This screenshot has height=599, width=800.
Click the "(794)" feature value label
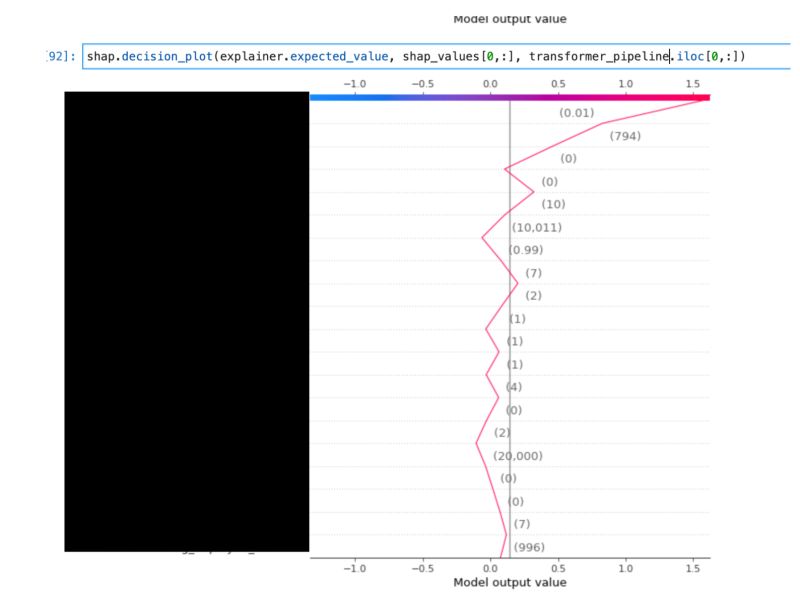(x=625, y=135)
